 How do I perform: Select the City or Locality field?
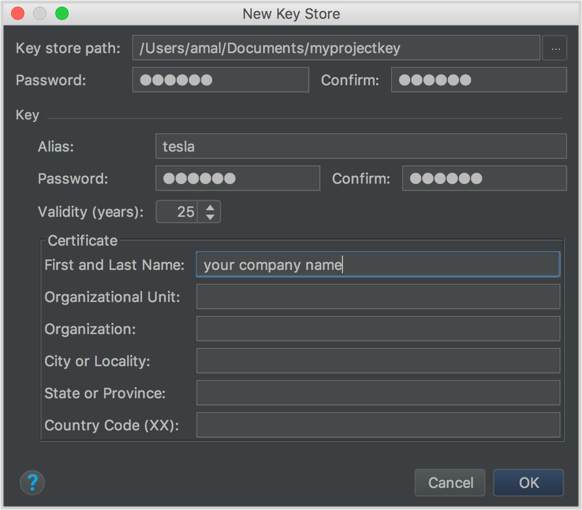click(378, 361)
